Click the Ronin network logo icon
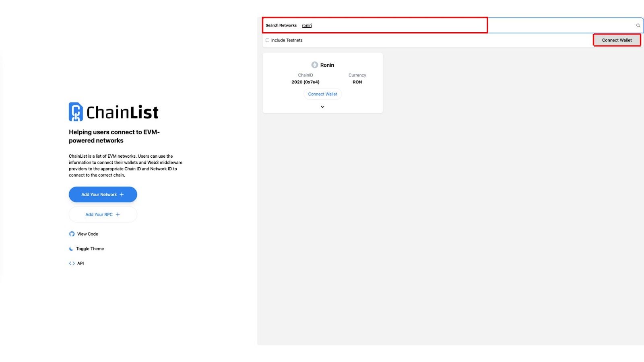This screenshot has height=362, width=644. pos(315,65)
